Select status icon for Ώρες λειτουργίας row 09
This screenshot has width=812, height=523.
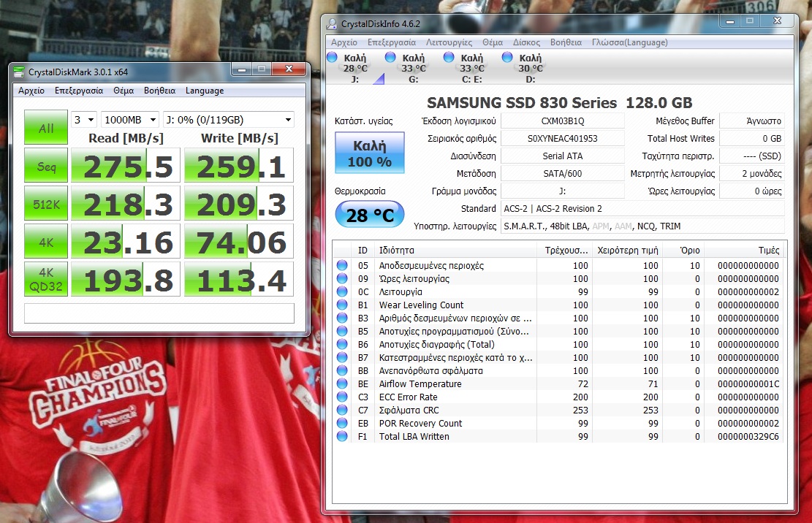(x=342, y=278)
